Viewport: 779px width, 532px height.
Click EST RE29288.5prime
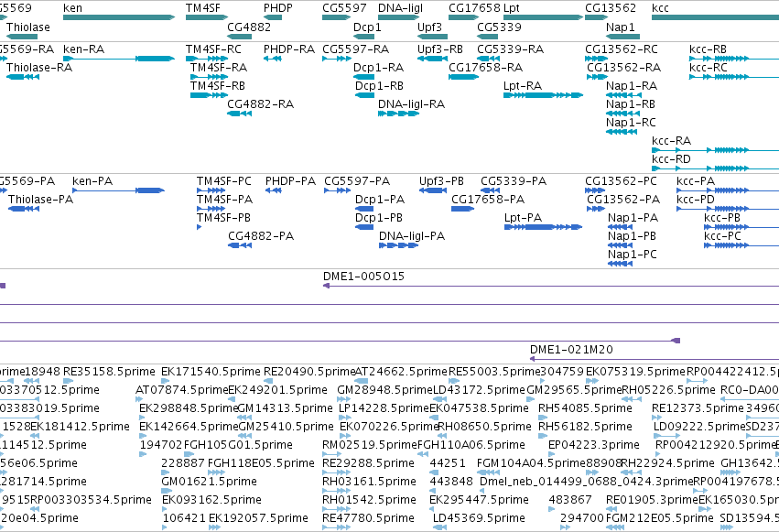(368, 463)
